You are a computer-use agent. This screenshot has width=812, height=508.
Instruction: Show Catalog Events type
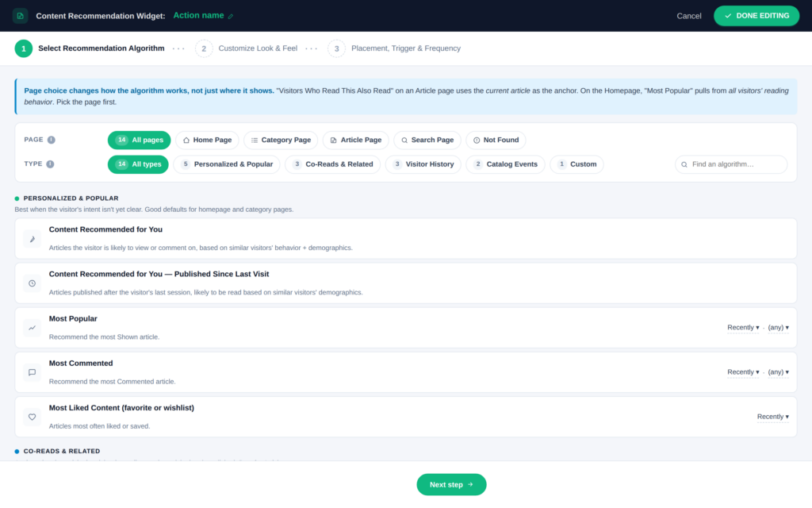pyautogui.click(x=505, y=165)
